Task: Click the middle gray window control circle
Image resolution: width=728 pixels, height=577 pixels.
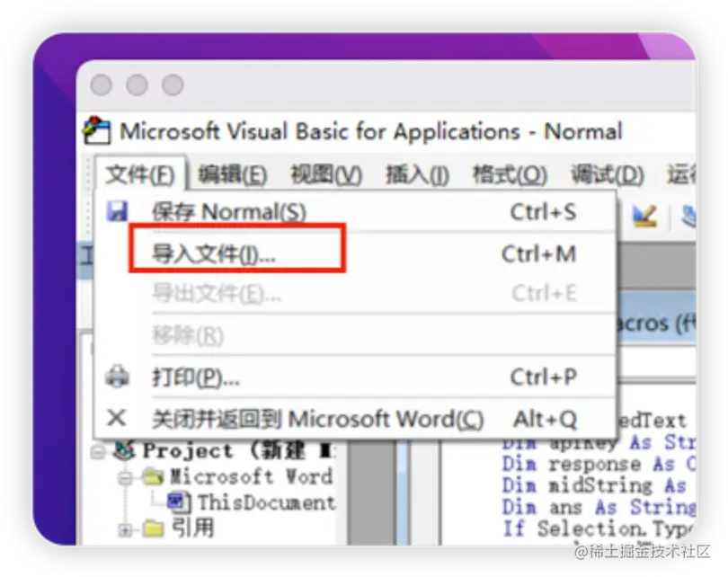Action: [137, 85]
